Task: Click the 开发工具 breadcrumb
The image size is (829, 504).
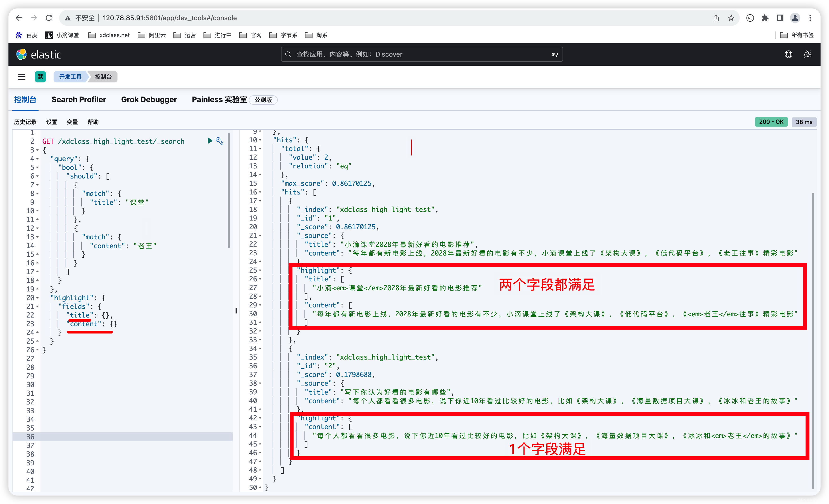Action: point(70,77)
